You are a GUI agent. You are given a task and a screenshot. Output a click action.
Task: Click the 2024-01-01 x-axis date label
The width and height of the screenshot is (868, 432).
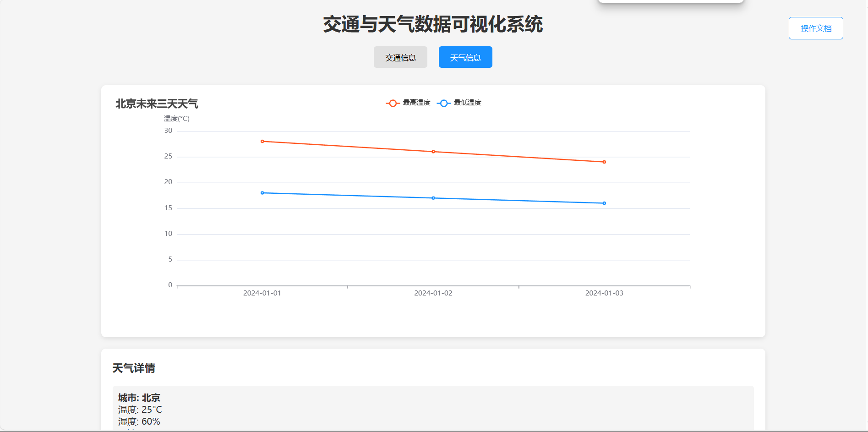tap(262, 293)
